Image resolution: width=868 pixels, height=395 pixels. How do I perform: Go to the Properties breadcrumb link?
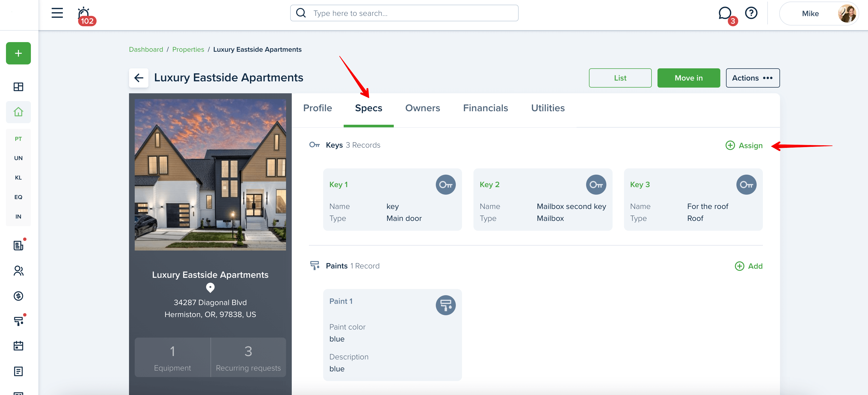point(188,50)
